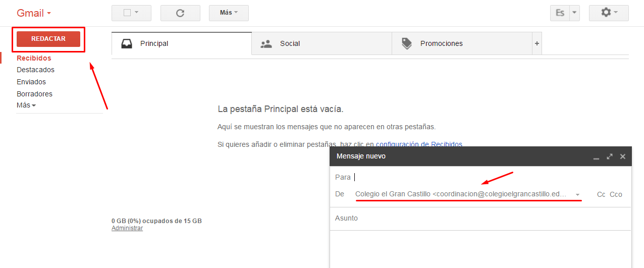The image size is (644, 268).
Task: Open the configuración de Recibidos link
Action: 419,144
